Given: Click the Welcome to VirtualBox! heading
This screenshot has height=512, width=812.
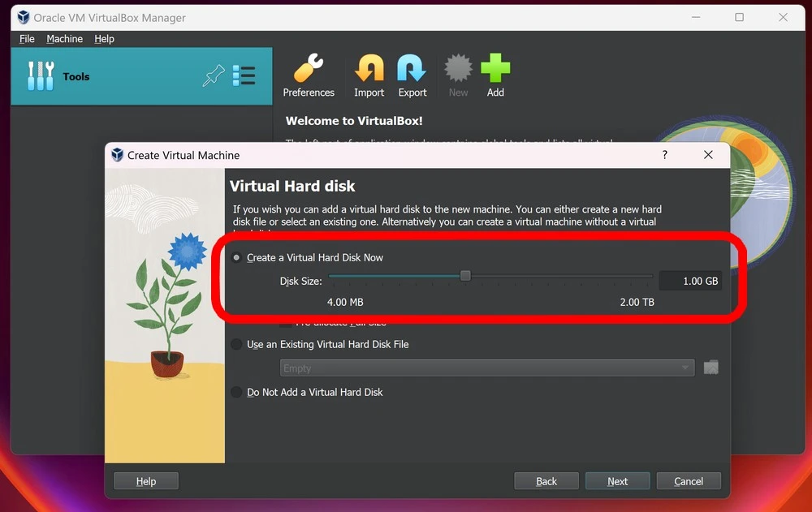Looking at the screenshot, I should point(354,121).
